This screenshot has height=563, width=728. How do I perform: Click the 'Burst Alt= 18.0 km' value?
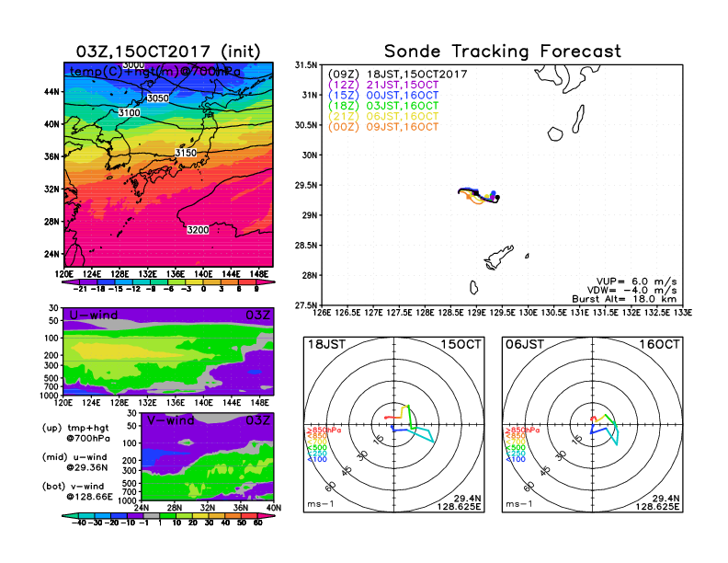(624, 299)
